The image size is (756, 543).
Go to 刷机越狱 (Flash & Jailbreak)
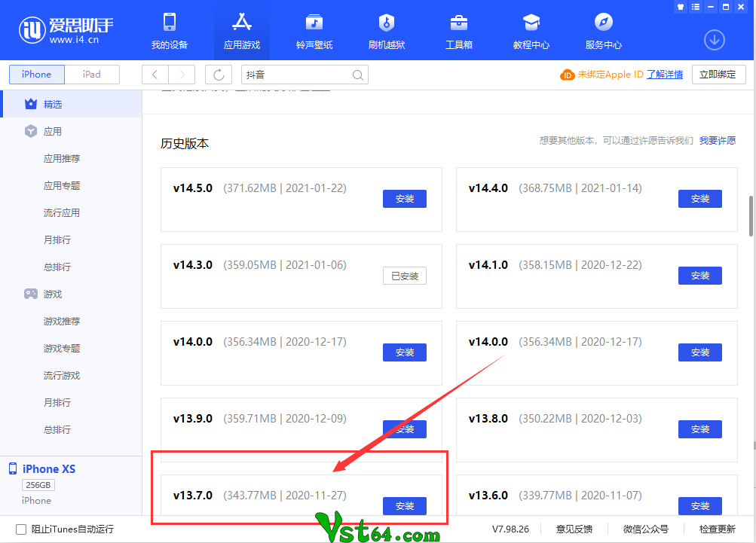386,31
